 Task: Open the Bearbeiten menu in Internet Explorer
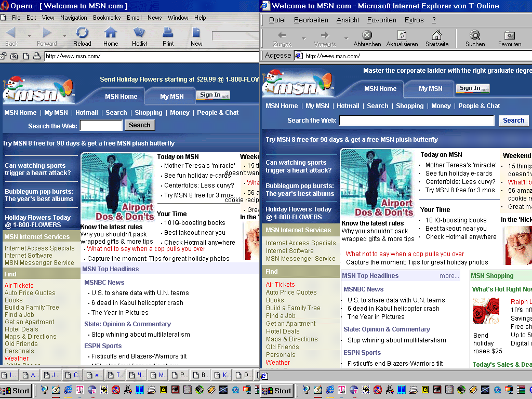click(x=311, y=20)
